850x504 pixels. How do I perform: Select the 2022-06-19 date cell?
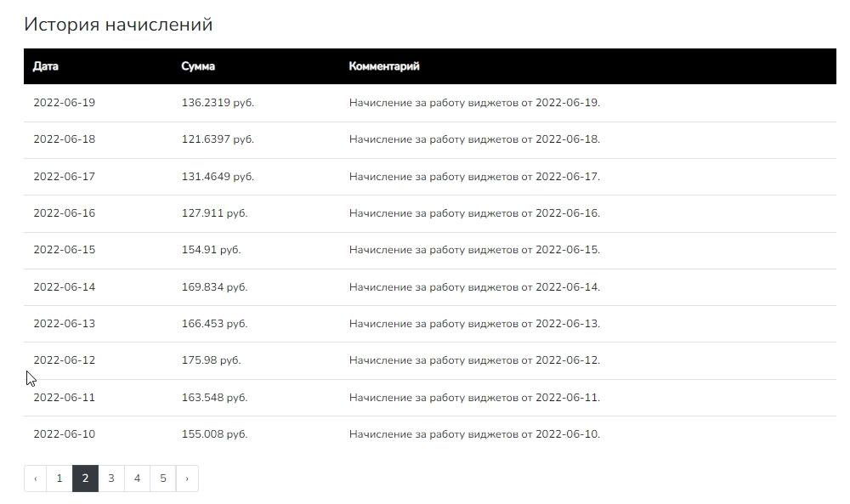64,103
